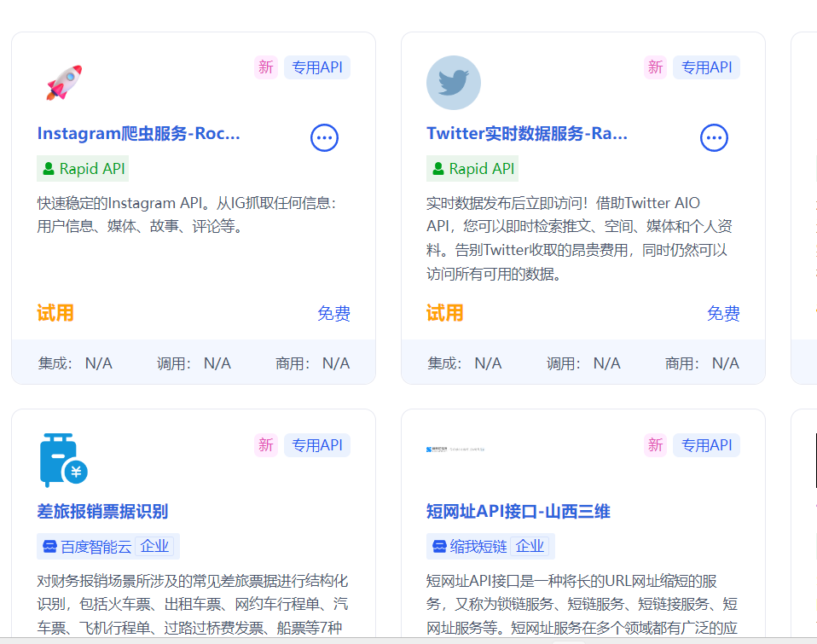This screenshot has height=644, width=817.
Task: Click 集成: N/A on the Instagram card
Action: (x=75, y=363)
